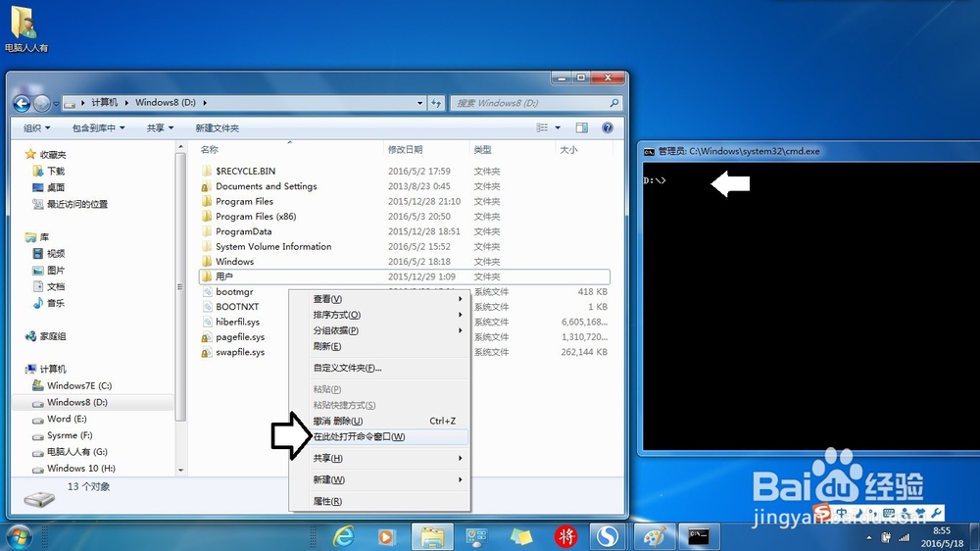
Task: Open the red 将 chess taskbar icon
Action: pyautogui.click(x=565, y=536)
